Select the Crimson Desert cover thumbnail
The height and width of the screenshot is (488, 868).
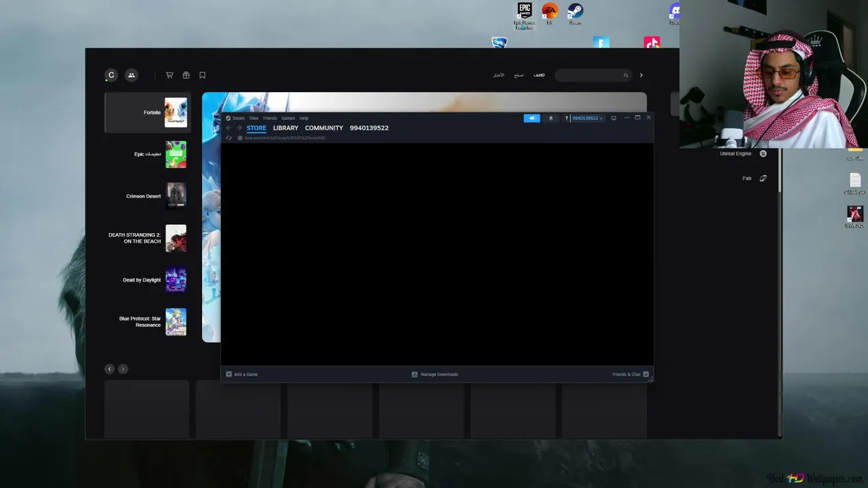click(x=176, y=196)
